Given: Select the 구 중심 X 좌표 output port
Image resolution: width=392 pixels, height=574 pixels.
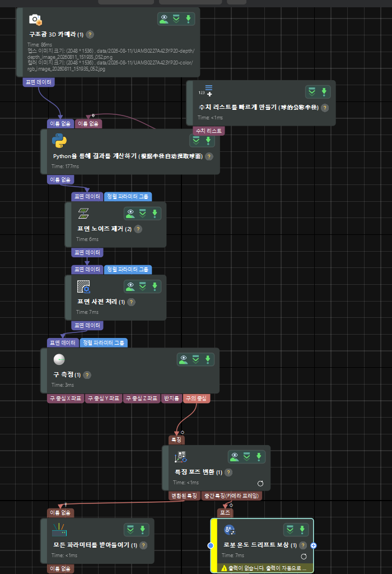Looking at the screenshot, I should point(66,399).
